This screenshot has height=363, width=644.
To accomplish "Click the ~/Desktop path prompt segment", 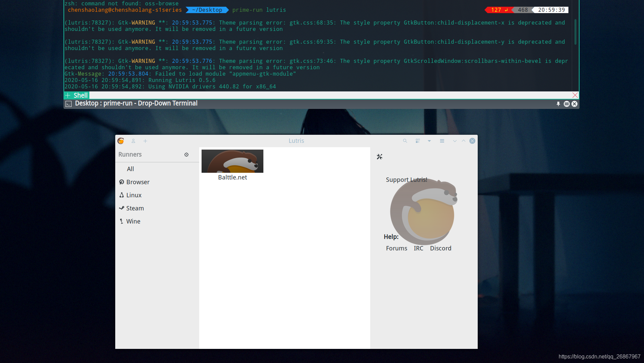I will (x=207, y=10).
